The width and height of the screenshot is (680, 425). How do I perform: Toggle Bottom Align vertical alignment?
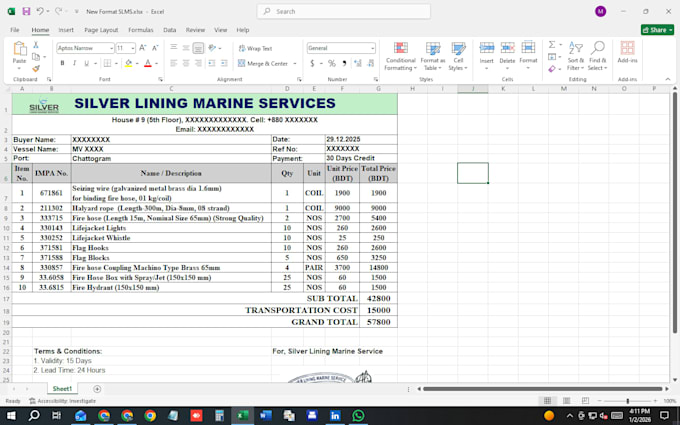click(198, 48)
